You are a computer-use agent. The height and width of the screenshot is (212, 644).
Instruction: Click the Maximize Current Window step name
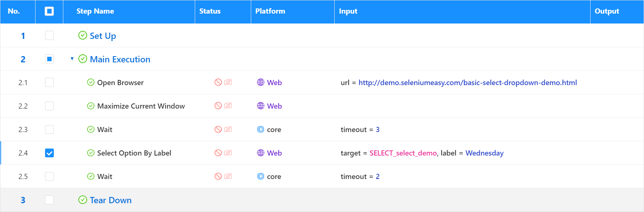click(x=141, y=106)
